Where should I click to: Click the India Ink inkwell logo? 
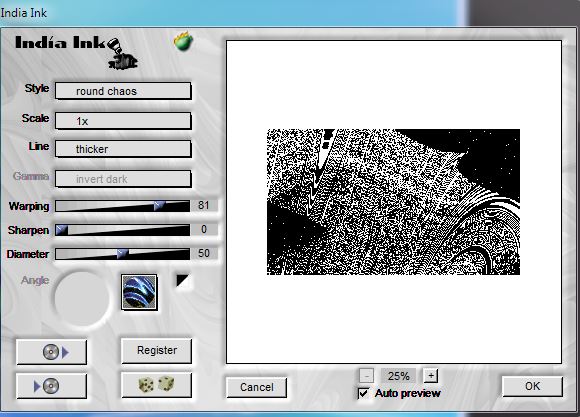point(122,54)
